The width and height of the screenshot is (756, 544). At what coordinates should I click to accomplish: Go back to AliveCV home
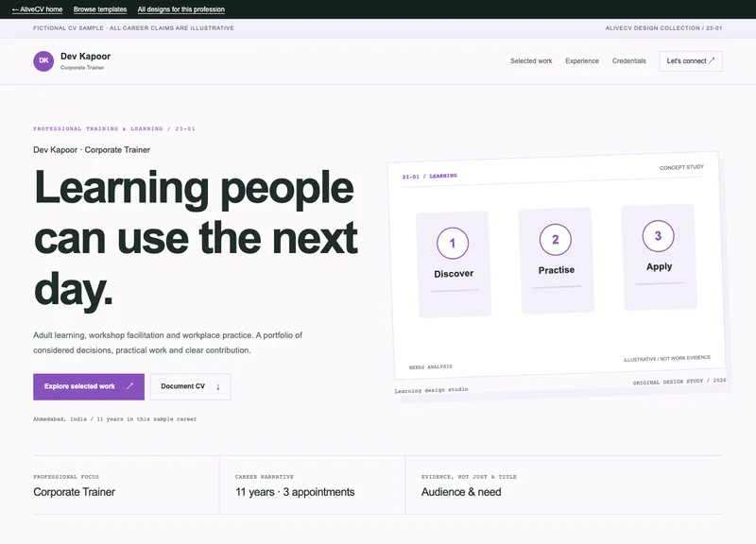point(37,9)
